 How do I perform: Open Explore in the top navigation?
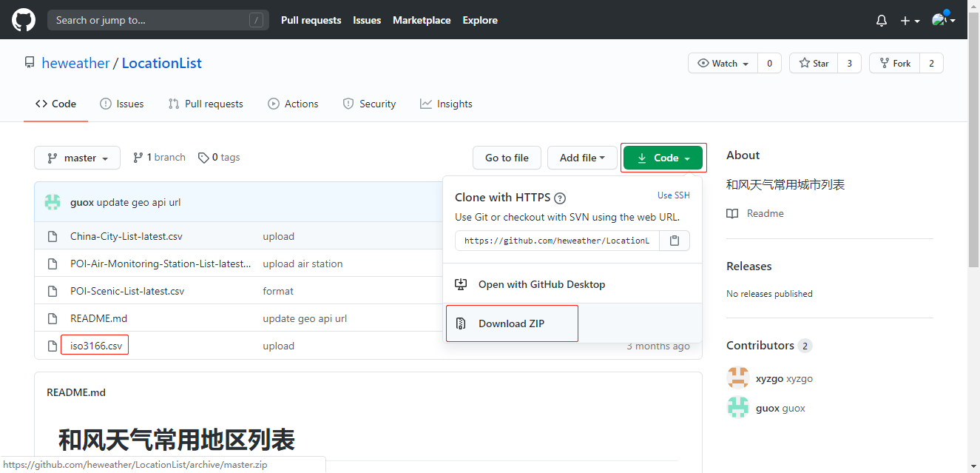coord(480,21)
